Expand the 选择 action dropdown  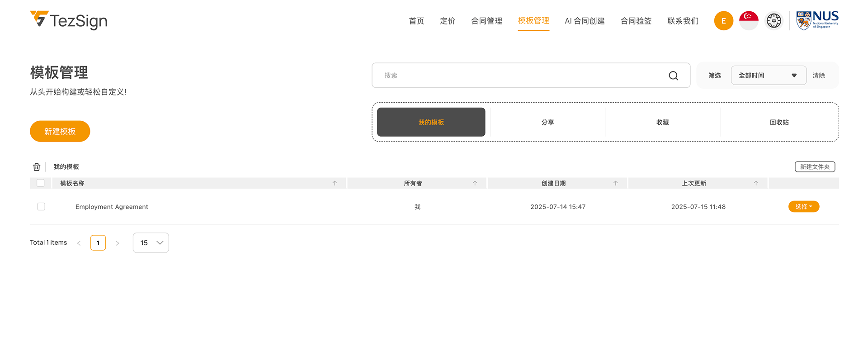click(x=803, y=207)
